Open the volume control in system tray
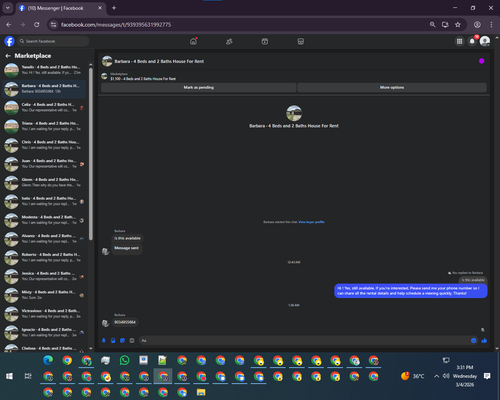This screenshot has height=400, width=500. point(446,376)
